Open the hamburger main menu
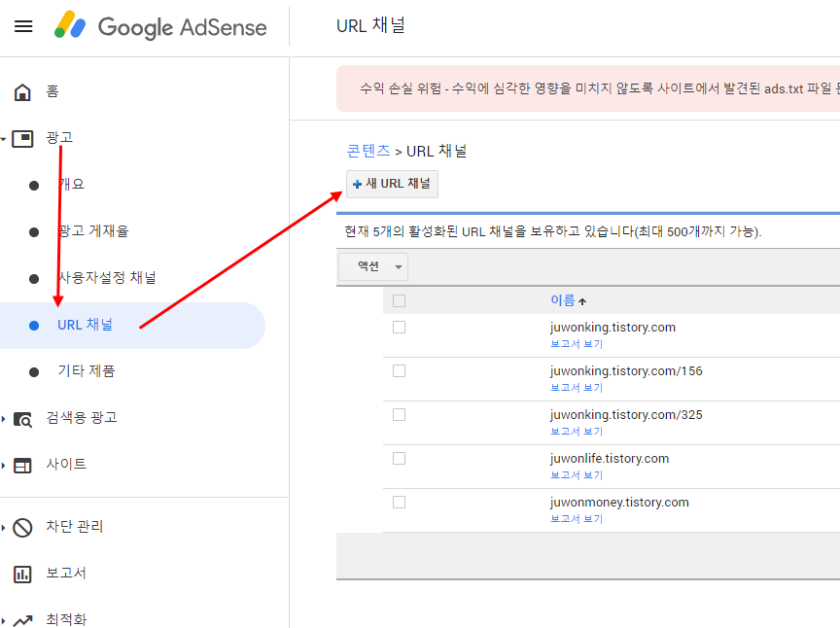The width and height of the screenshot is (840, 628). pyautogui.click(x=23, y=26)
